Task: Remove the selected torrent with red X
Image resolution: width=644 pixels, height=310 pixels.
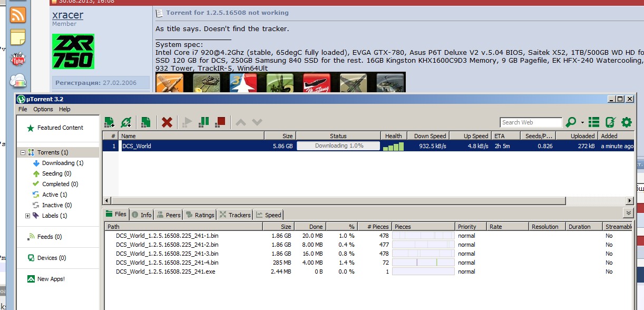Action: click(x=167, y=122)
